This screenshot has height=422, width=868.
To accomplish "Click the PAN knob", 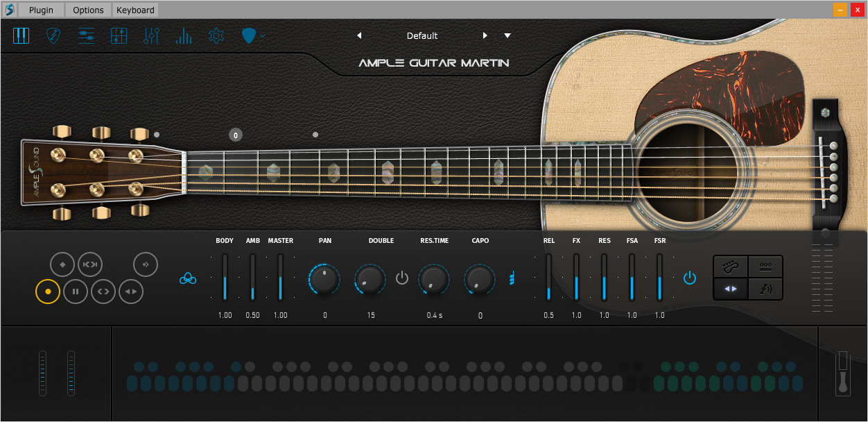I will (x=324, y=279).
